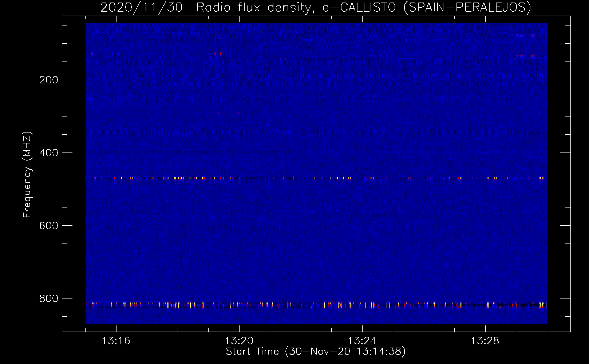Click the "13:28" time tick label
Viewport: 589px width, 364px height.
pos(485,341)
